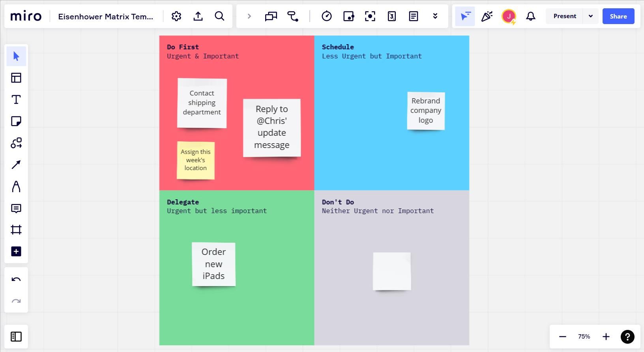
Task: Click Less Urgent but Important subtitle
Action: 372,56
